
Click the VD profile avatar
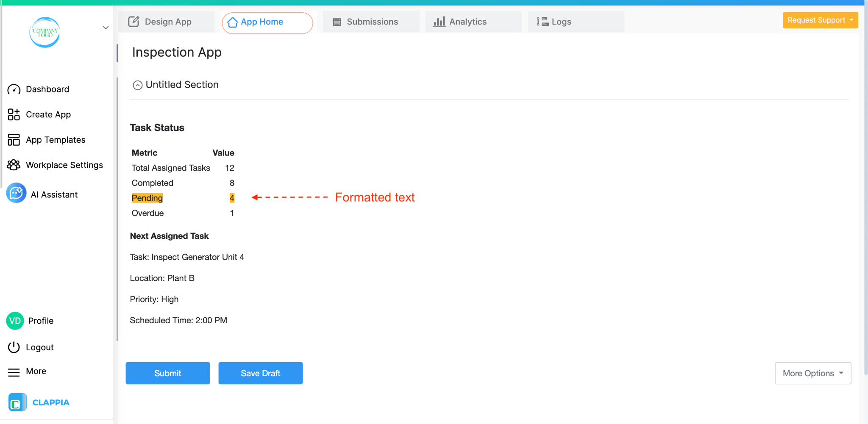tap(15, 321)
